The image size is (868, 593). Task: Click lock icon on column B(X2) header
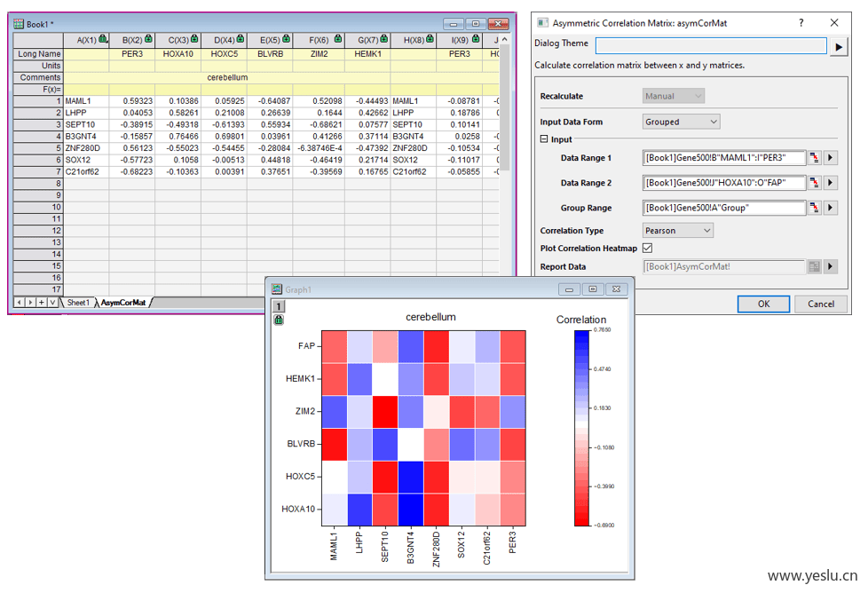[148, 39]
